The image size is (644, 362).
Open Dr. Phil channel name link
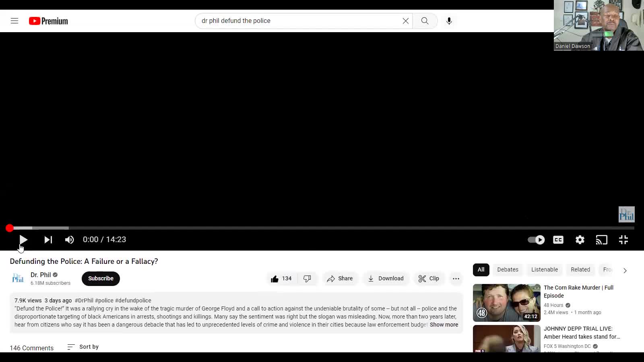click(x=41, y=275)
